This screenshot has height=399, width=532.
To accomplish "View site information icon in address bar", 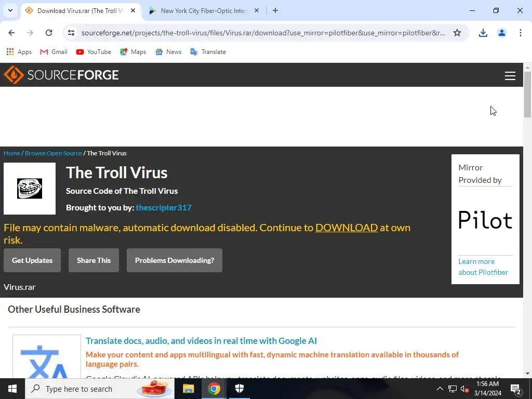I will tap(71, 33).
